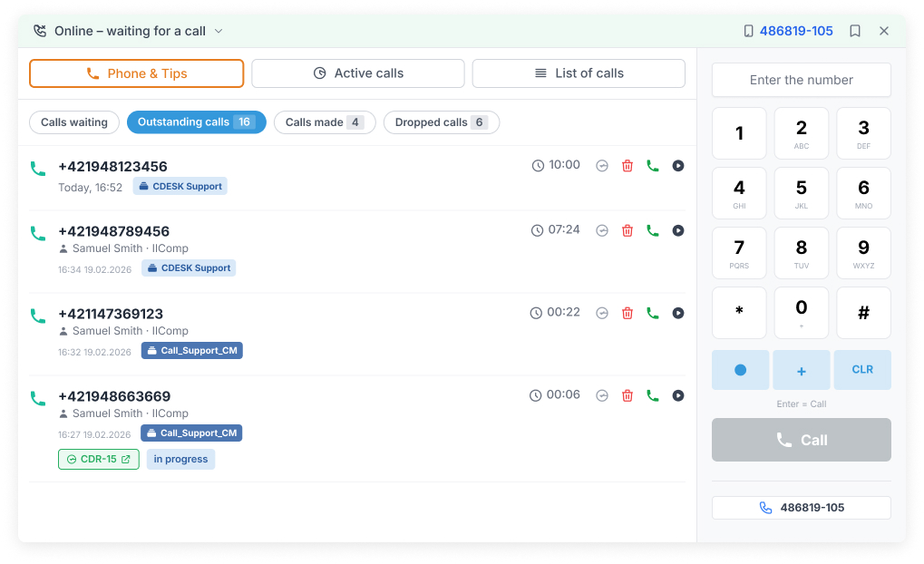Screen dimensions: 924x564
Task: Call back +421147369123 with phone icon
Action: 652,314
